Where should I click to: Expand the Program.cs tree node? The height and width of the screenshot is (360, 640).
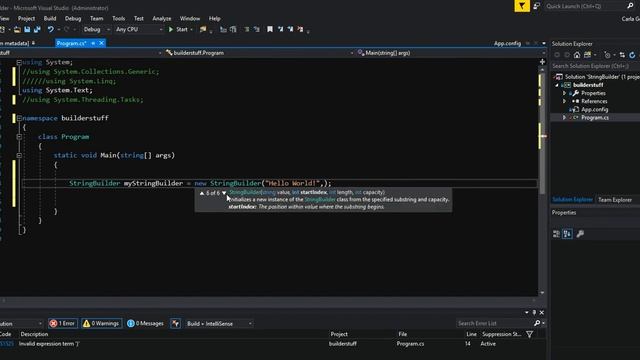564,118
